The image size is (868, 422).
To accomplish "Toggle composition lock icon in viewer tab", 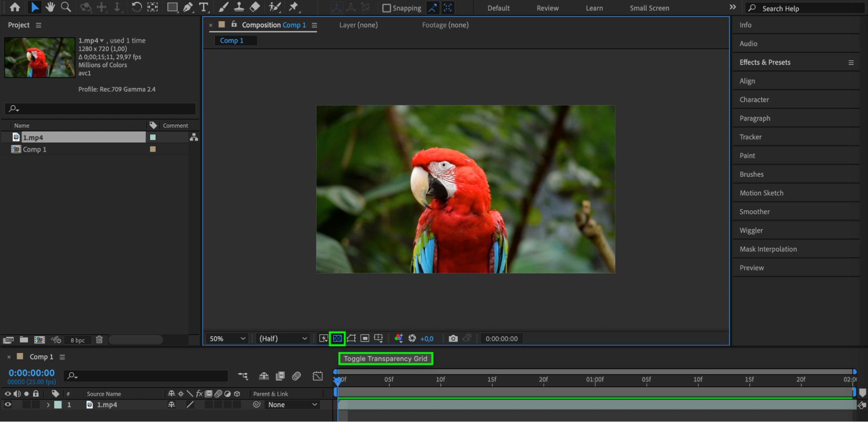I will coord(234,25).
